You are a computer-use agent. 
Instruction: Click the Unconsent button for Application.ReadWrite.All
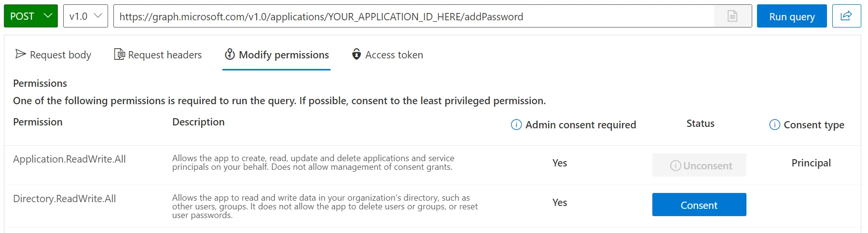[x=699, y=165]
